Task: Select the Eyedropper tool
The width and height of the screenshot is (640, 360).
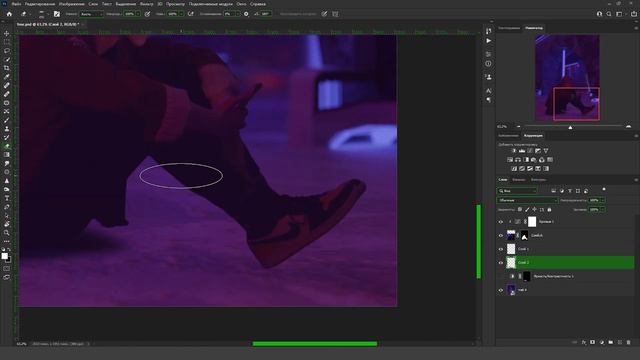Action: [x=7, y=77]
